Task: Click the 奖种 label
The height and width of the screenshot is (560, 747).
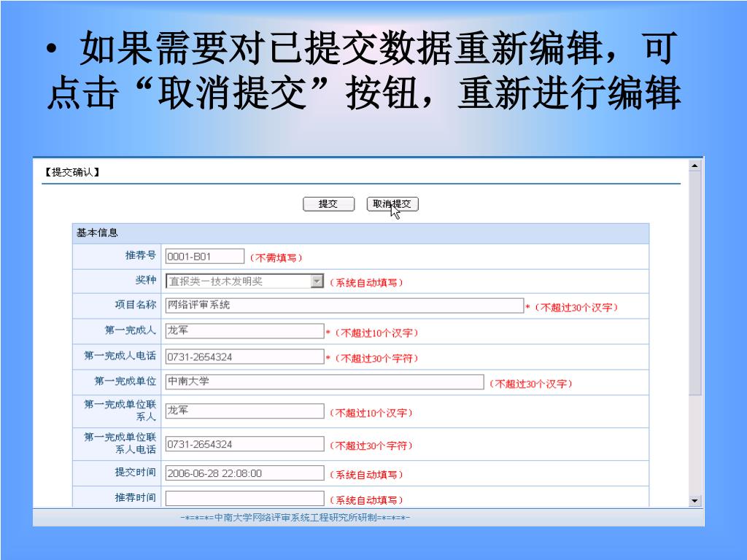Action: coord(146,280)
